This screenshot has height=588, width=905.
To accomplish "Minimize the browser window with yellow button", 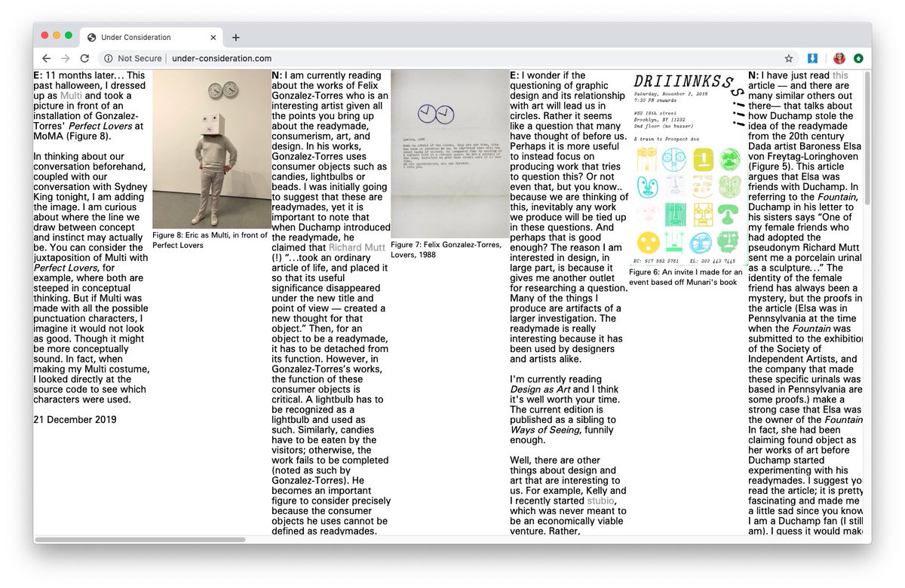I will click(x=57, y=35).
